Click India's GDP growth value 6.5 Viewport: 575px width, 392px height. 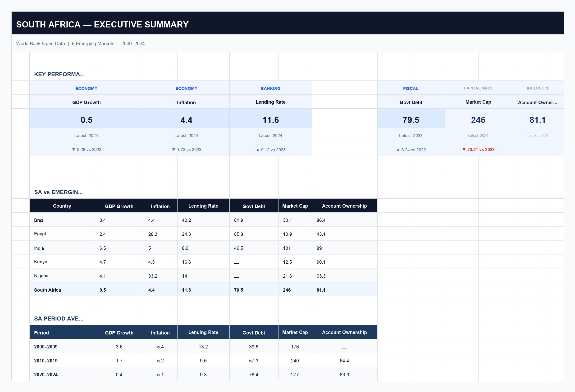coord(103,248)
